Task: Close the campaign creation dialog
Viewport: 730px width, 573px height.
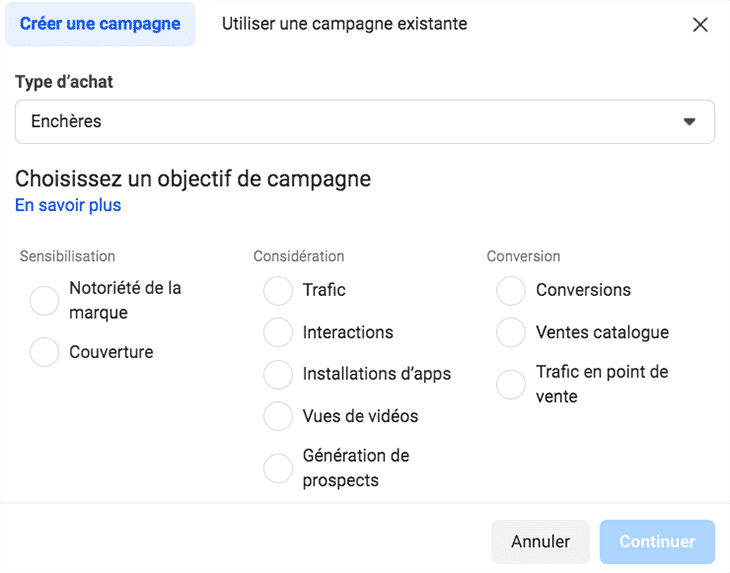Action: [700, 25]
